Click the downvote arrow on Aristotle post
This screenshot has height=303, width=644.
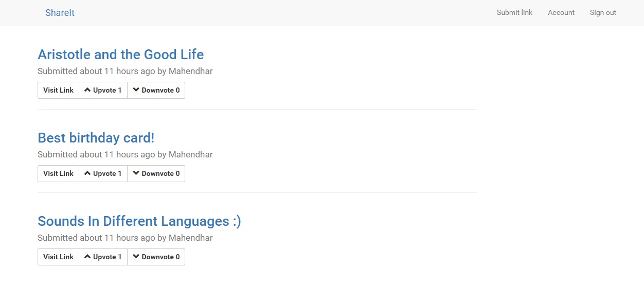(x=136, y=90)
